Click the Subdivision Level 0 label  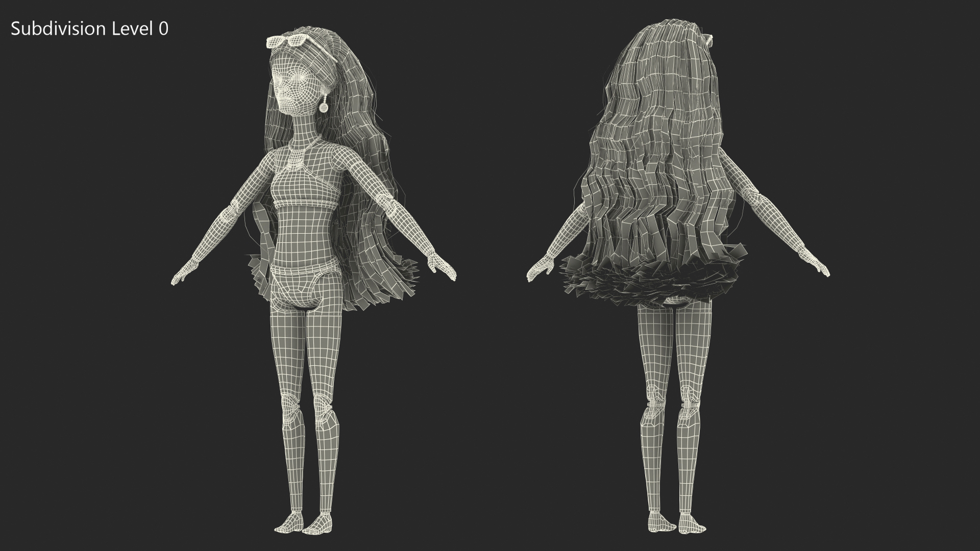[89, 29]
